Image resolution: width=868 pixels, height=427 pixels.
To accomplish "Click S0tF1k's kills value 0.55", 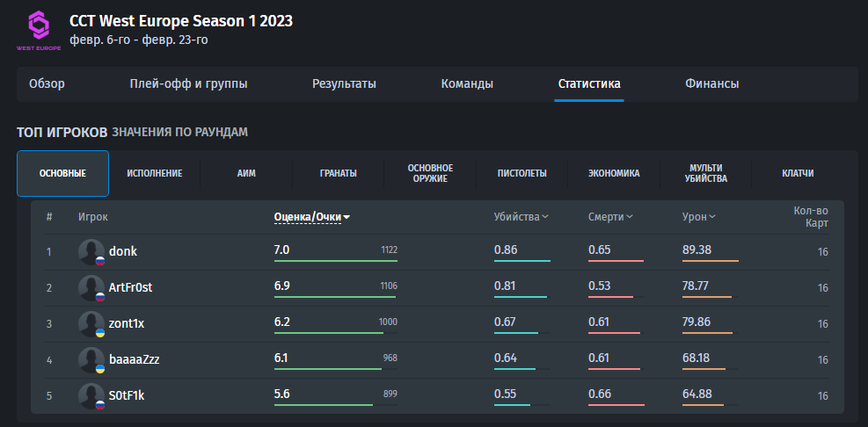I will click(505, 394).
